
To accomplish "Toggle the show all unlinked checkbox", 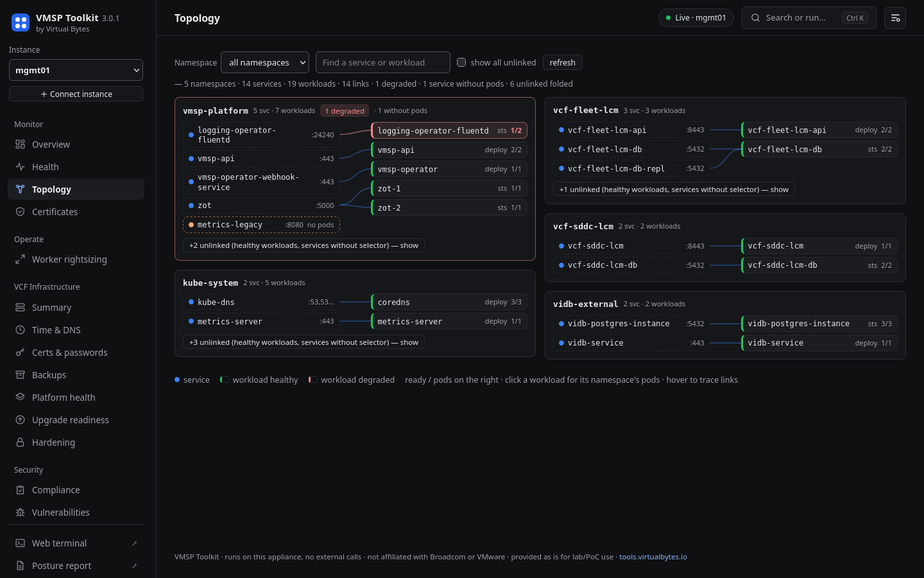I will (x=461, y=62).
